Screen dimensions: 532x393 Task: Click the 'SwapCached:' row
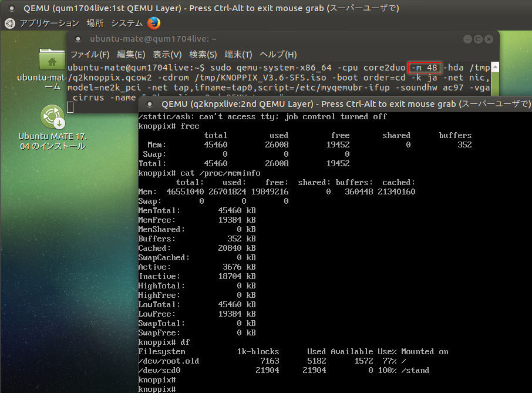[x=197, y=257]
